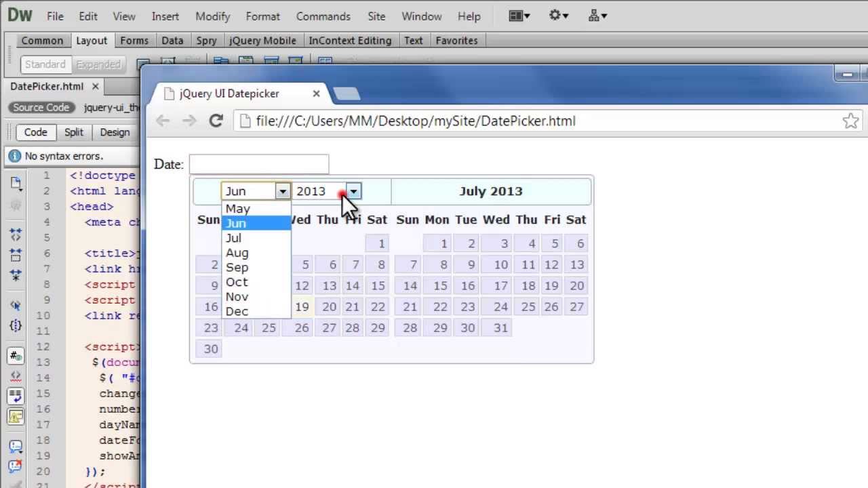
Task: Open the Site management dropdown icon
Action: pos(598,16)
